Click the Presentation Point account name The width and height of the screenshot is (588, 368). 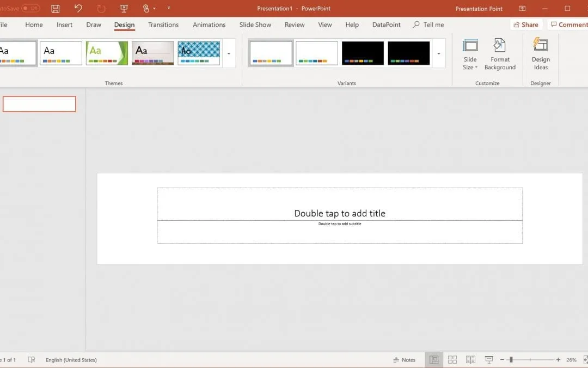click(479, 9)
